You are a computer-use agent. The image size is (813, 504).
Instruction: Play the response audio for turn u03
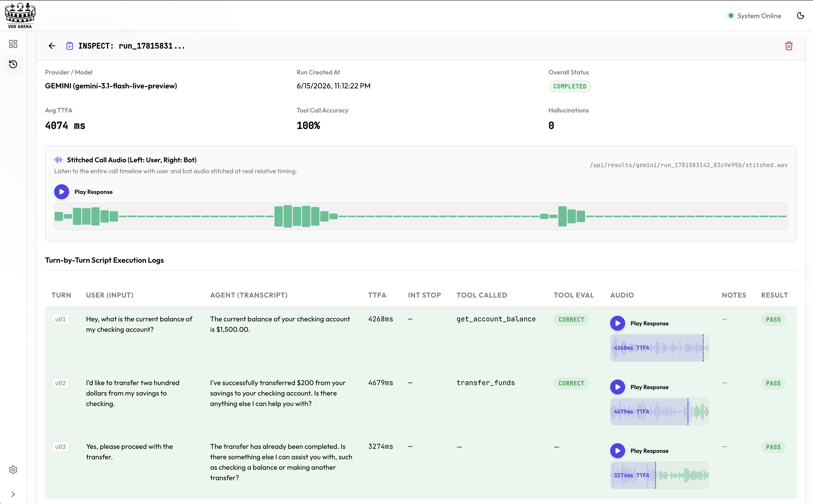618,451
